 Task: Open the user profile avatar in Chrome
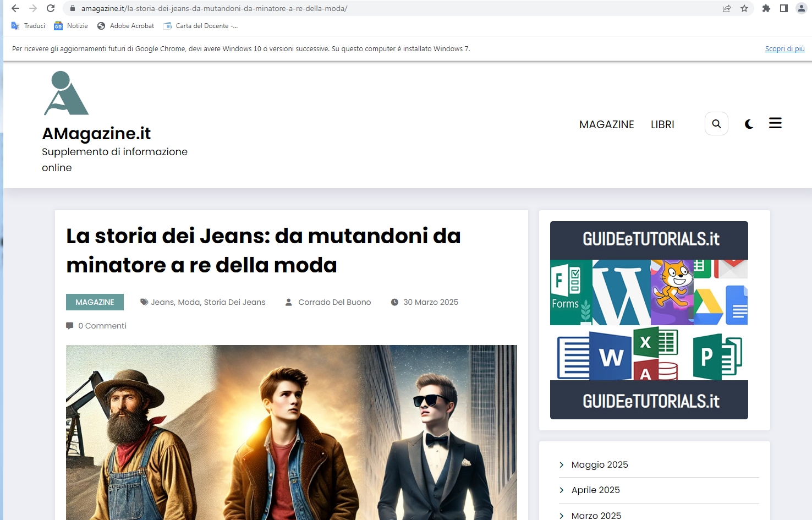pyautogui.click(x=801, y=8)
